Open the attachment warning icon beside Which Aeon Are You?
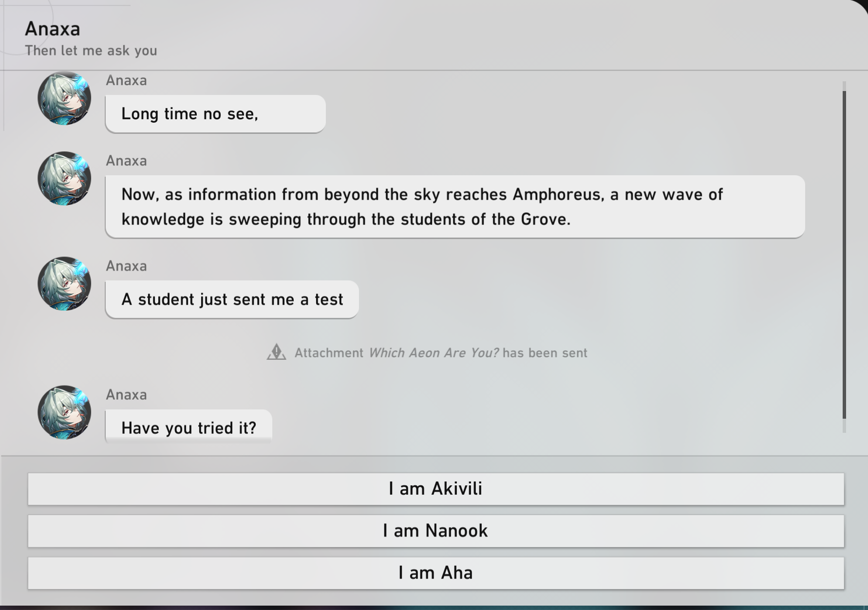 276,352
